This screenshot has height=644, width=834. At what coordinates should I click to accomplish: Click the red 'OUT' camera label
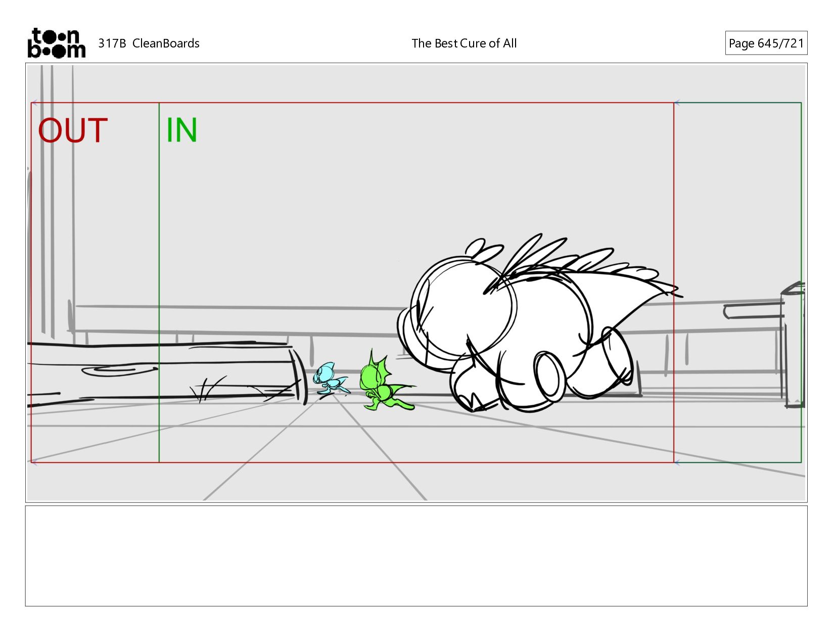click(x=73, y=130)
